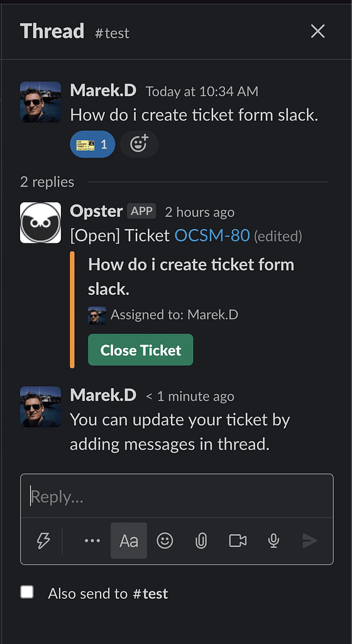Open the Opster app name profile

[96, 211]
